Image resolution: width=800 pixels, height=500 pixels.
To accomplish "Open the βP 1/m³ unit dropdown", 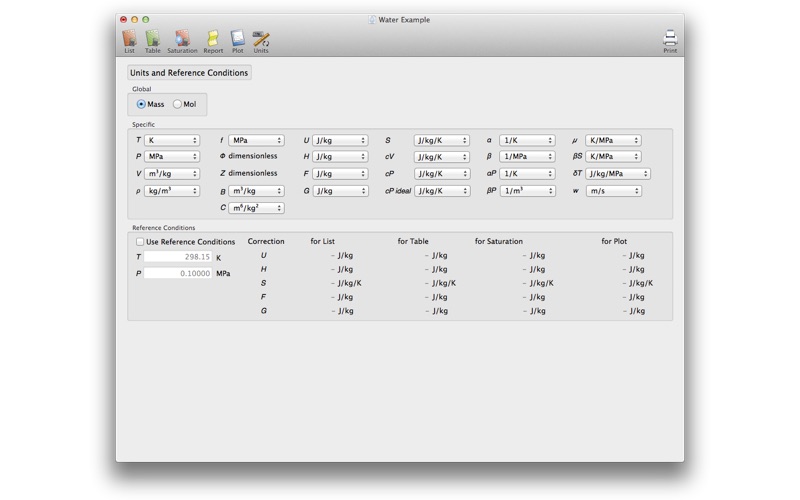I will point(527,191).
